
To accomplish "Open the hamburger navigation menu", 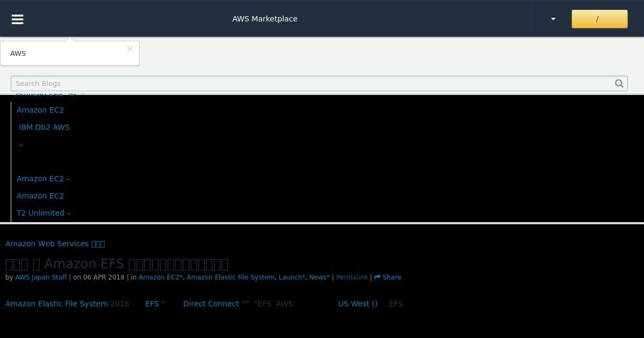I will (x=17, y=19).
